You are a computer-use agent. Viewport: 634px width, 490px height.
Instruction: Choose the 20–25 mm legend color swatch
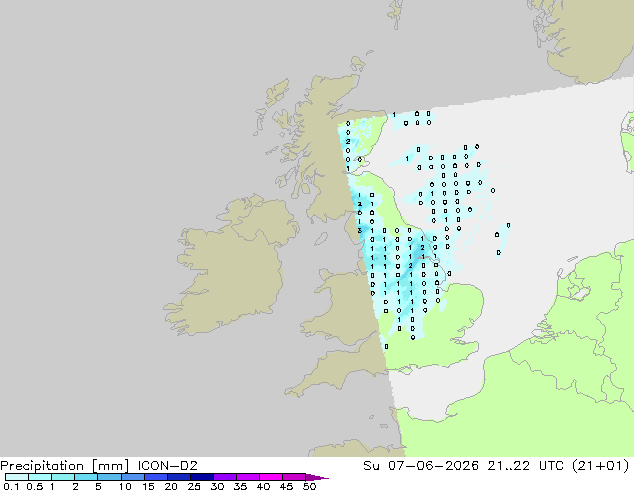coord(178,477)
